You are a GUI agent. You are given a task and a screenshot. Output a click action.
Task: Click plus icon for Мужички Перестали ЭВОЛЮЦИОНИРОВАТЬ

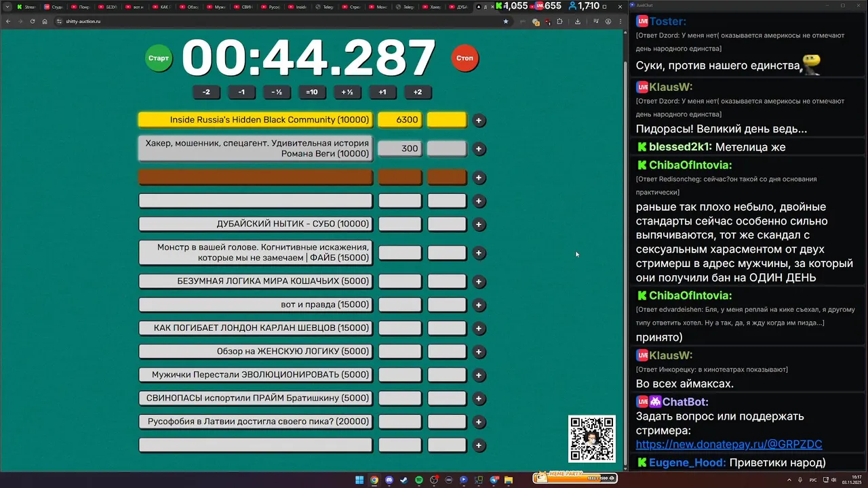coord(479,375)
